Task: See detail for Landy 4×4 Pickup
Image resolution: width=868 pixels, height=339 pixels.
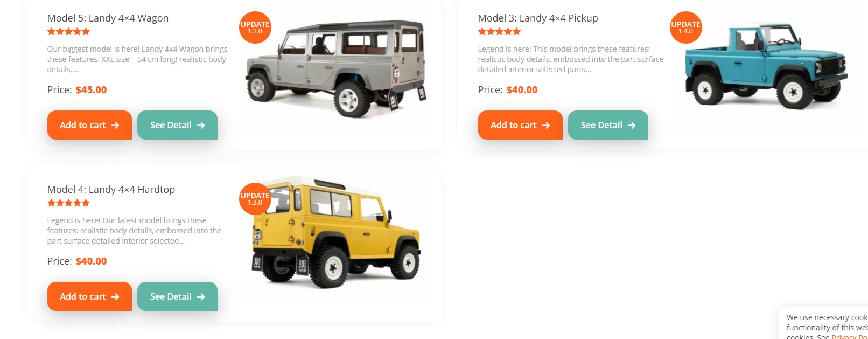Action: [608, 125]
